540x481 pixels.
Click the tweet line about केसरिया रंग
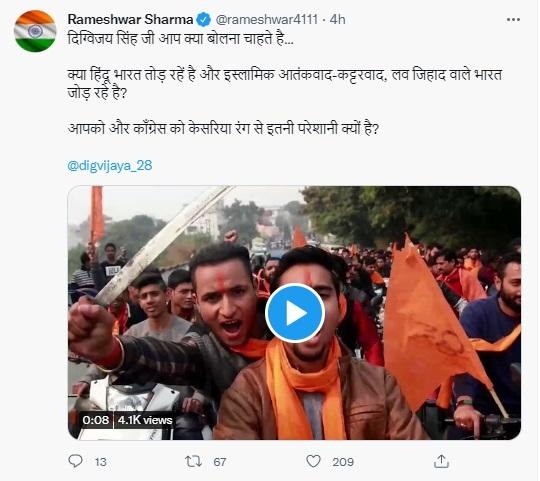click(223, 129)
